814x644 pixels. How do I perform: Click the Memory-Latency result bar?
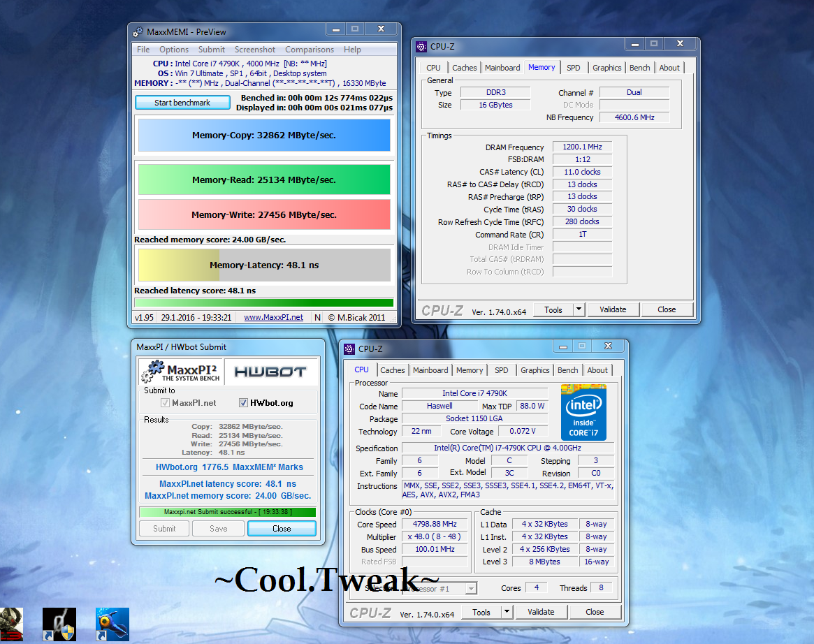pyautogui.click(x=264, y=265)
